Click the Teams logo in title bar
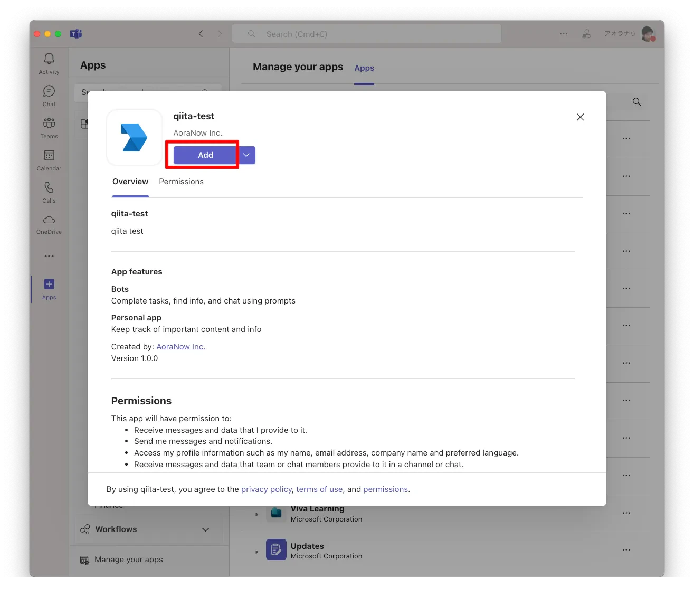Image resolution: width=694 pixels, height=616 pixels. click(x=76, y=34)
